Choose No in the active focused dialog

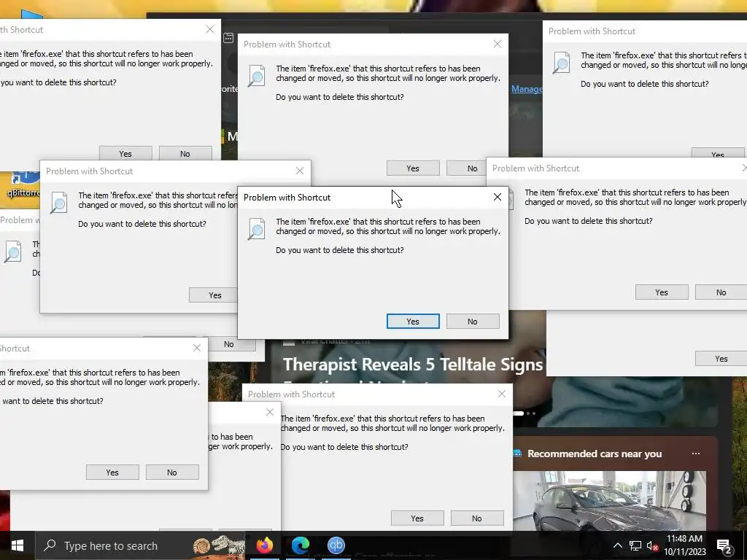pos(473,322)
